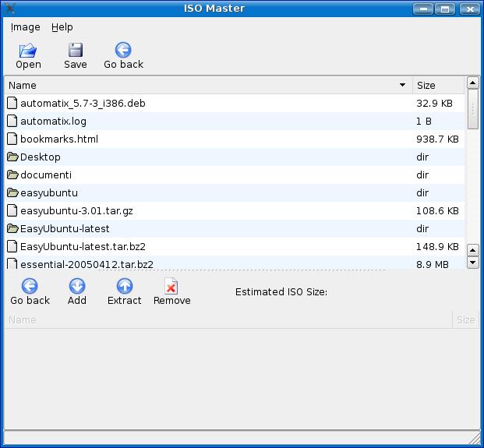Click the file icon beside bookmarks.html
Screen dimensions: 484x448
click(x=12, y=139)
